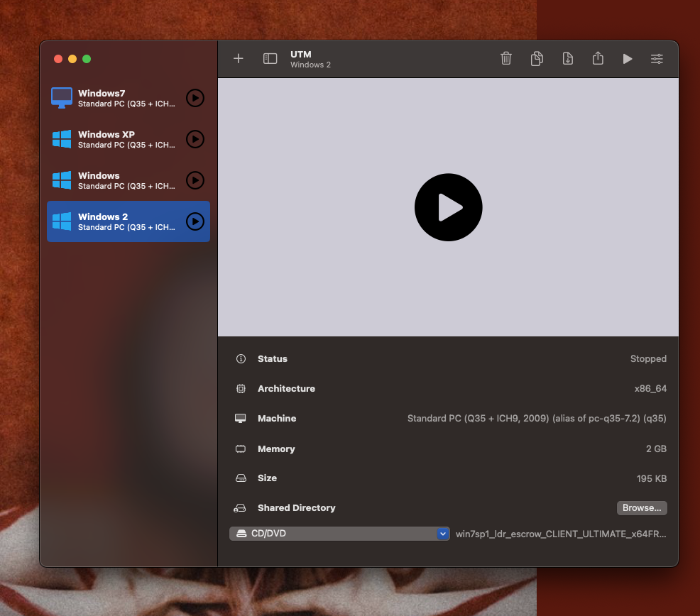Click the Standard PC machine description
This screenshot has height=616, width=700.
pyautogui.click(x=537, y=419)
